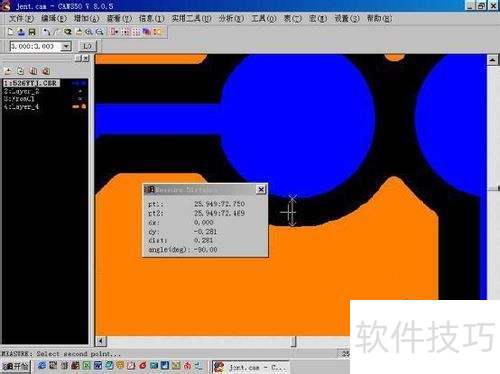Open the 帮助(H) menu
Screen dimensions: 500x374
point(379,18)
